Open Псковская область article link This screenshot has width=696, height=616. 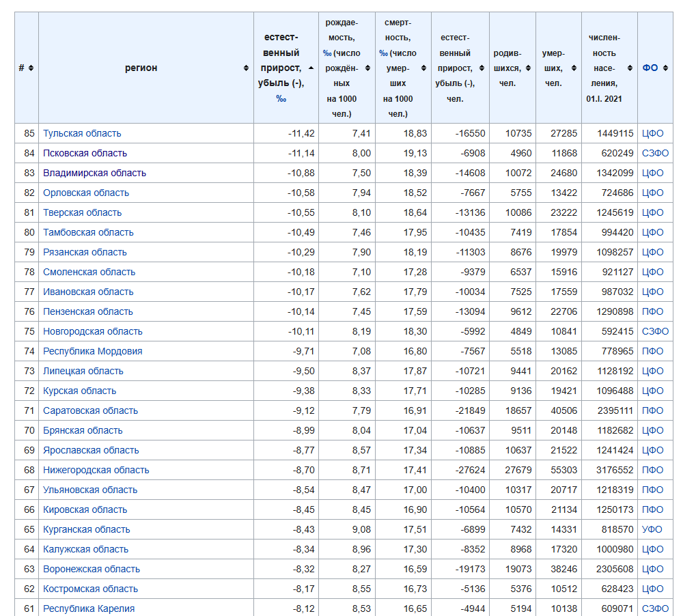pyautogui.click(x=85, y=153)
